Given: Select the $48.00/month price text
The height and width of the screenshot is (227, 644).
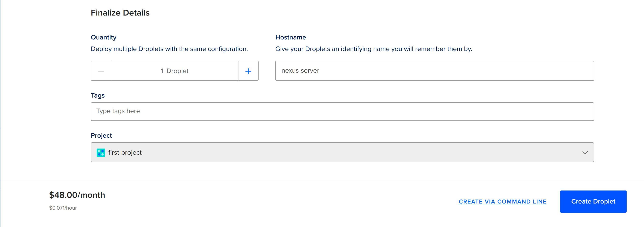Looking at the screenshot, I should tap(77, 195).
